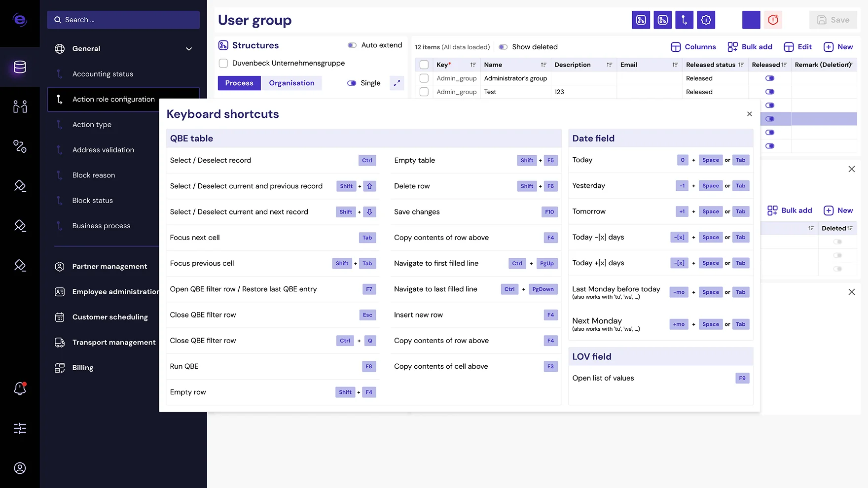
Task: Click the Columns button
Action: tap(693, 47)
